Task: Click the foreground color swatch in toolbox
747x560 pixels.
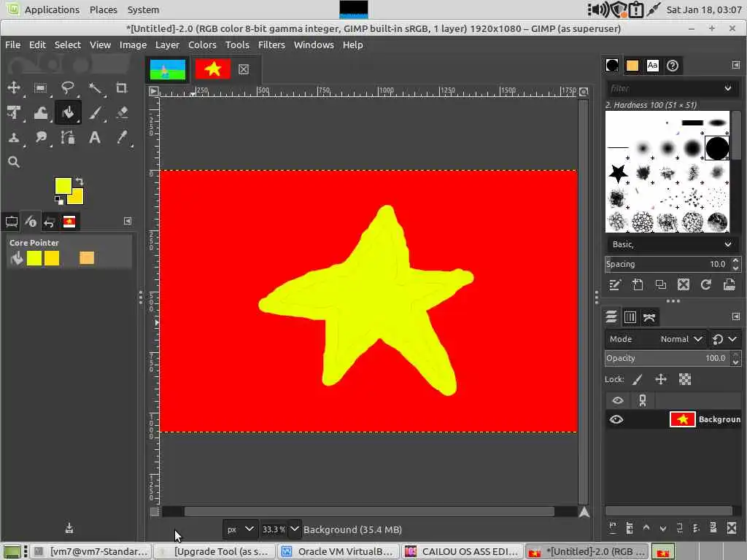Action: tap(62, 184)
